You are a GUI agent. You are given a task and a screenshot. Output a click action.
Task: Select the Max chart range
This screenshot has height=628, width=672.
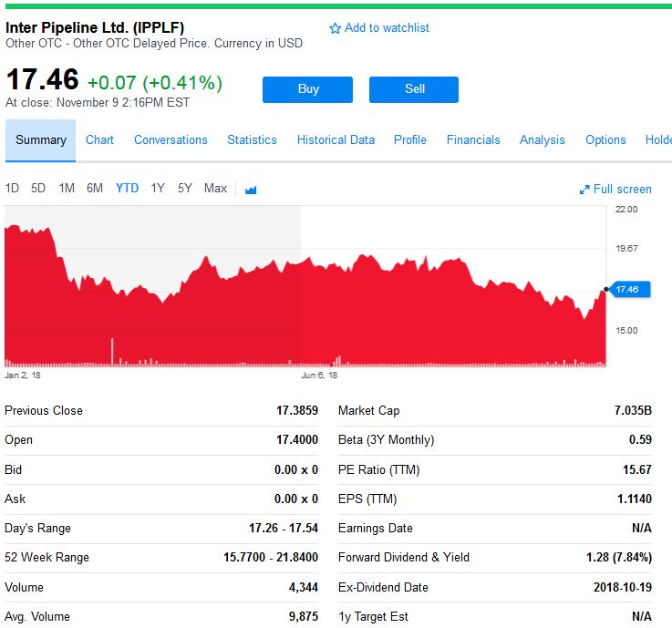pos(215,189)
